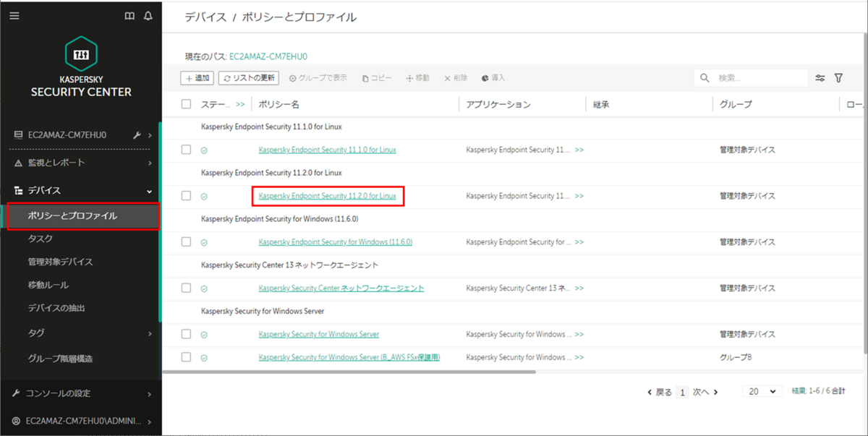Click グループで表示 toolbar button
The width and height of the screenshot is (868, 436).
point(318,78)
